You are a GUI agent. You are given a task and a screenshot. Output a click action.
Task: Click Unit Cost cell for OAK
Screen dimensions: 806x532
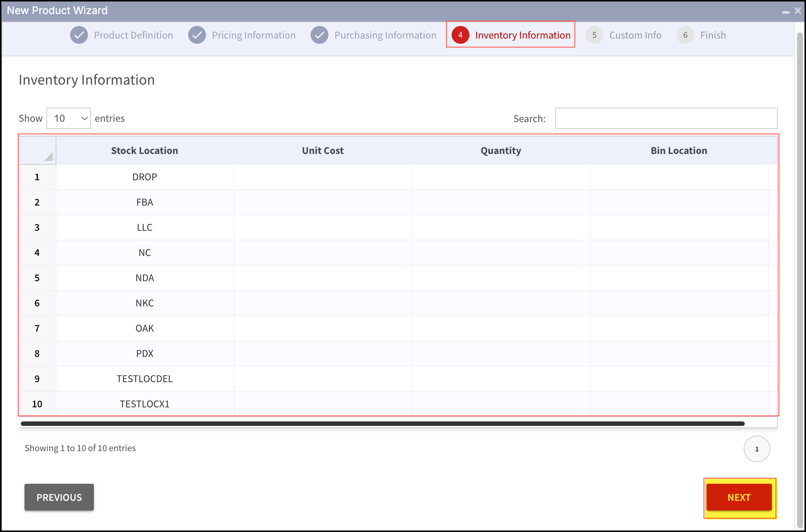323,328
